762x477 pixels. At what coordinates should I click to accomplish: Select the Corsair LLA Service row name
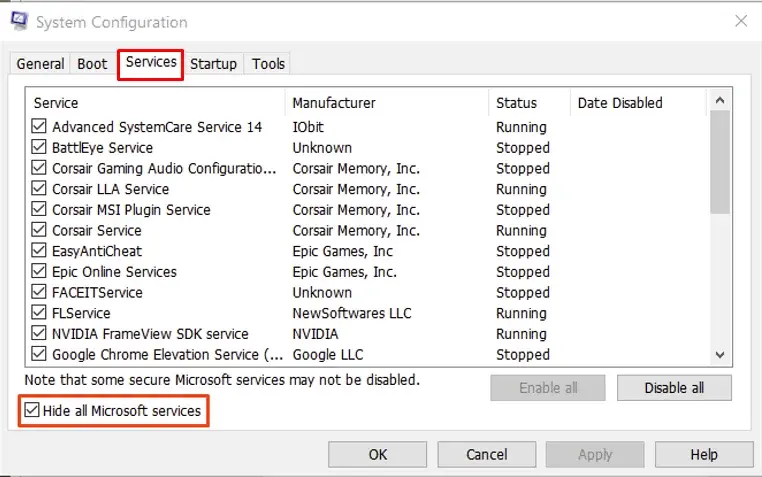pyautogui.click(x=111, y=189)
